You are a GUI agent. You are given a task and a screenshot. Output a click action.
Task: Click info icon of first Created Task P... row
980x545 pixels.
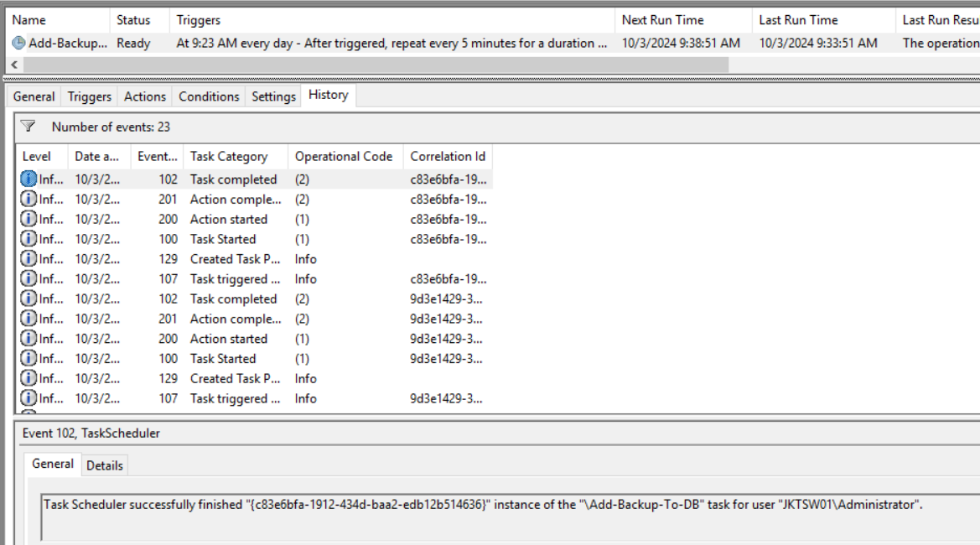point(29,259)
